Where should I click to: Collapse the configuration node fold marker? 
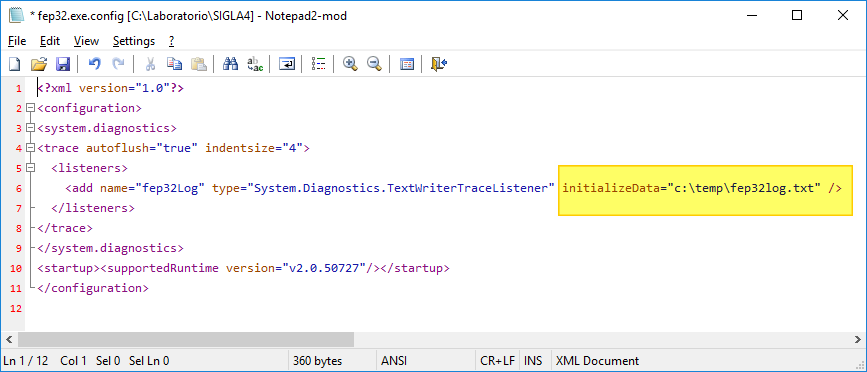pos(30,108)
